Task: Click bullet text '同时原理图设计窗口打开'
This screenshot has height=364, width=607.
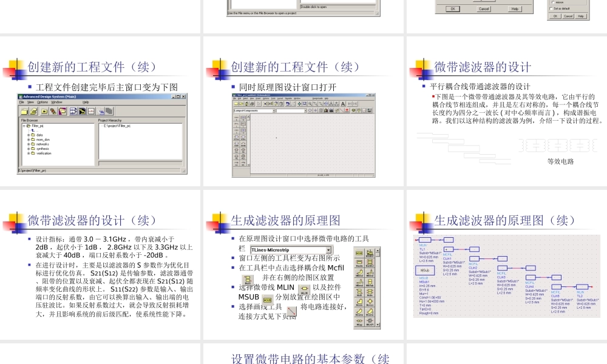Action: pos(287,87)
